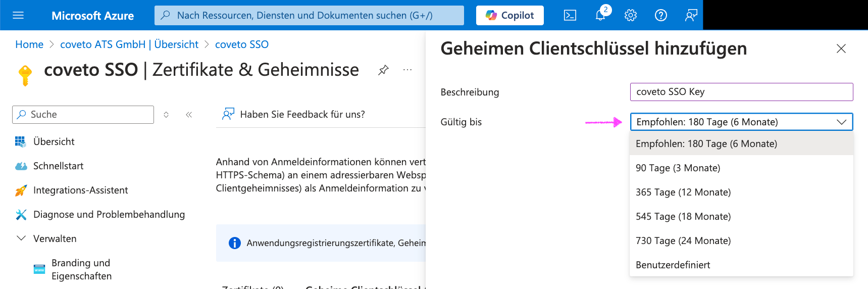
Task: Open Übersicht in the sidebar
Action: 54,141
